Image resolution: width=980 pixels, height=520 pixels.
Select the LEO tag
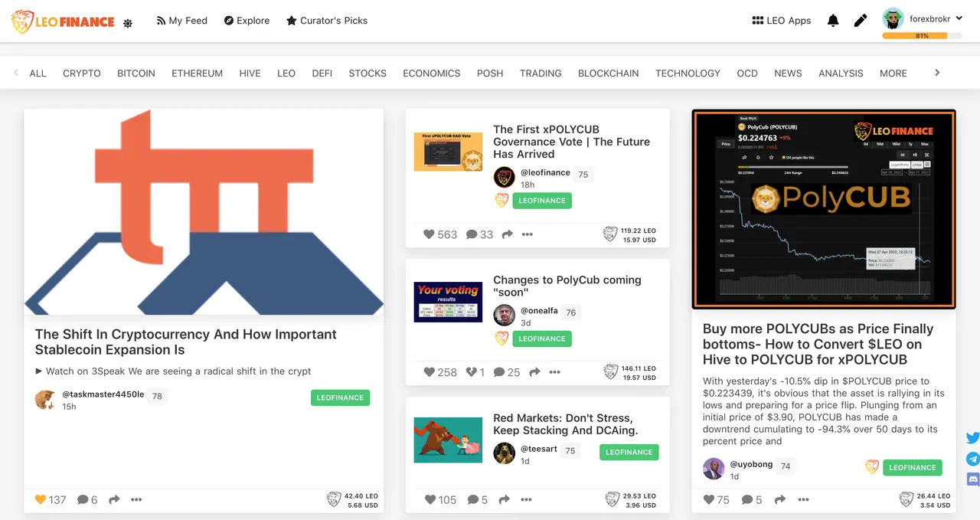[x=286, y=74]
